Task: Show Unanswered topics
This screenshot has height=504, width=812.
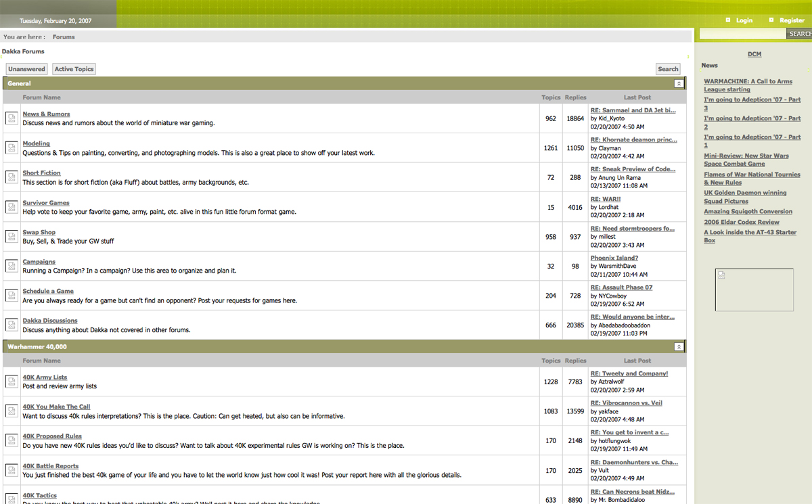Action: 27,69
